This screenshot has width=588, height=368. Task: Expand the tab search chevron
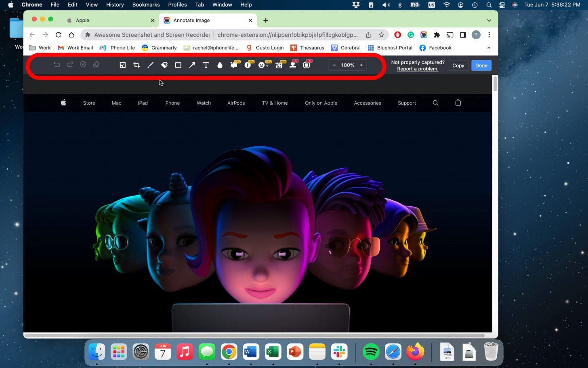click(x=489, y=20)
